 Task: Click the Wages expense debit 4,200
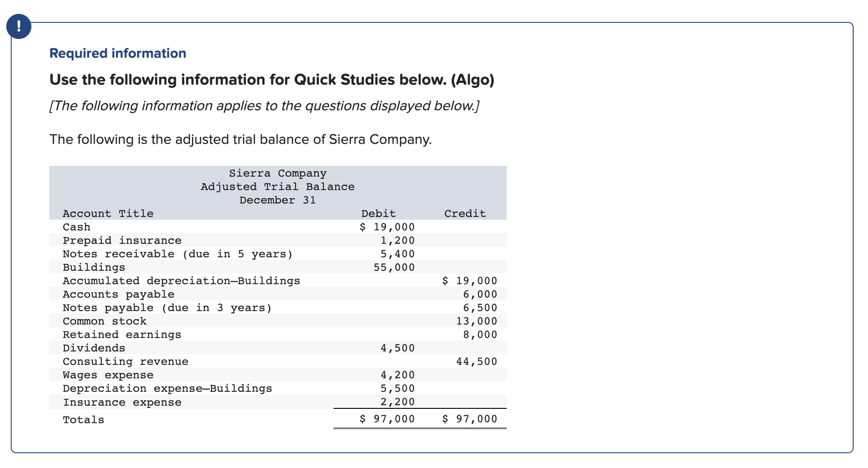(398, 375)
